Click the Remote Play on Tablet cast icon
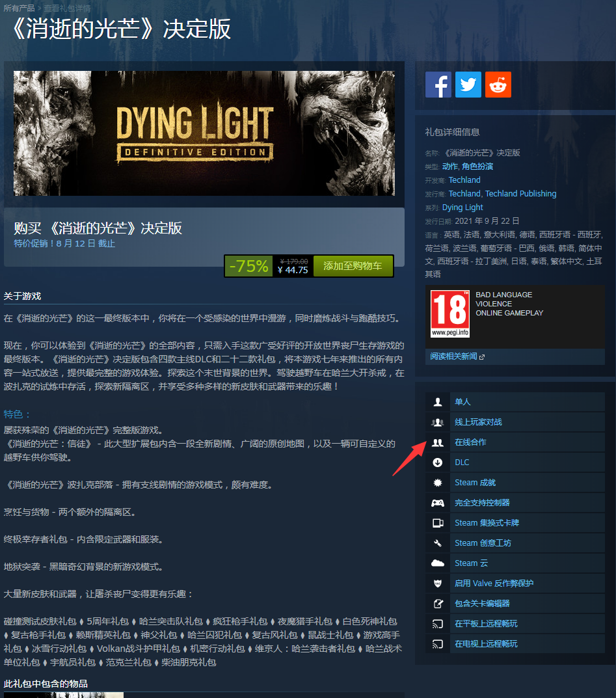This screenshot has height=698, width=616. coord(438,624)
